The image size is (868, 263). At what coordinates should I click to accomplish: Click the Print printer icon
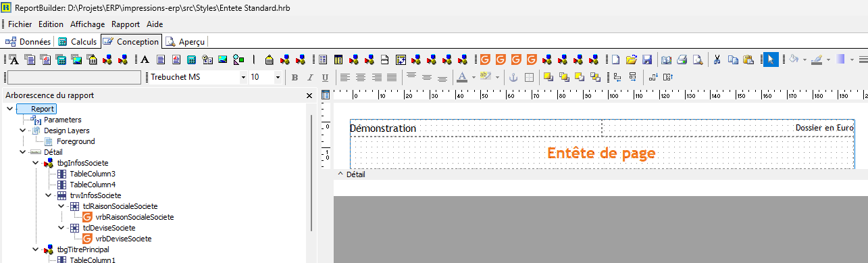(682, 59)
